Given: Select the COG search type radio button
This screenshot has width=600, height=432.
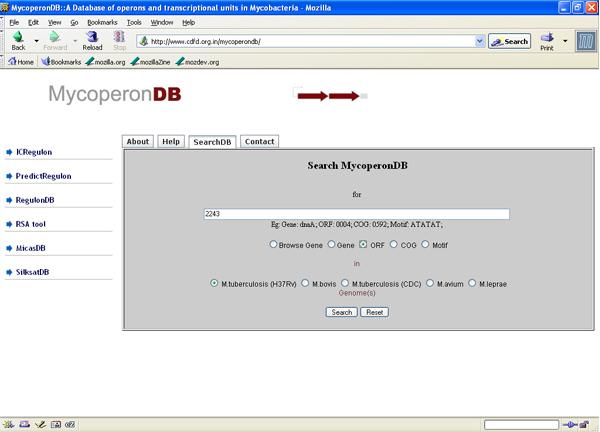Looking at the screenshot, I should pos(394,243).
